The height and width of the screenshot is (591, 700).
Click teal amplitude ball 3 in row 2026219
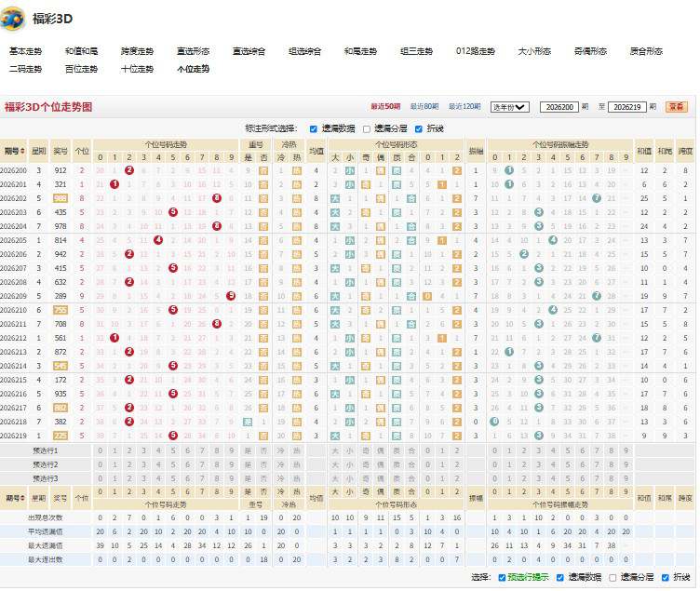click(539, 436)
